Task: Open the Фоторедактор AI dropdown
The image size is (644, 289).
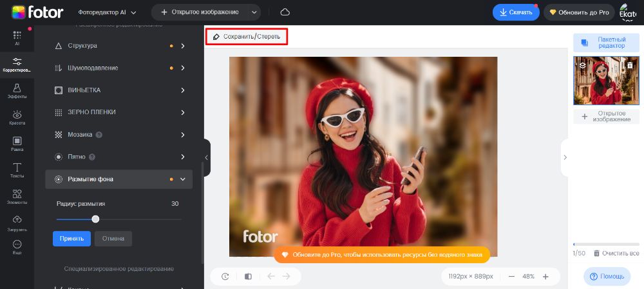Action: 107,12
